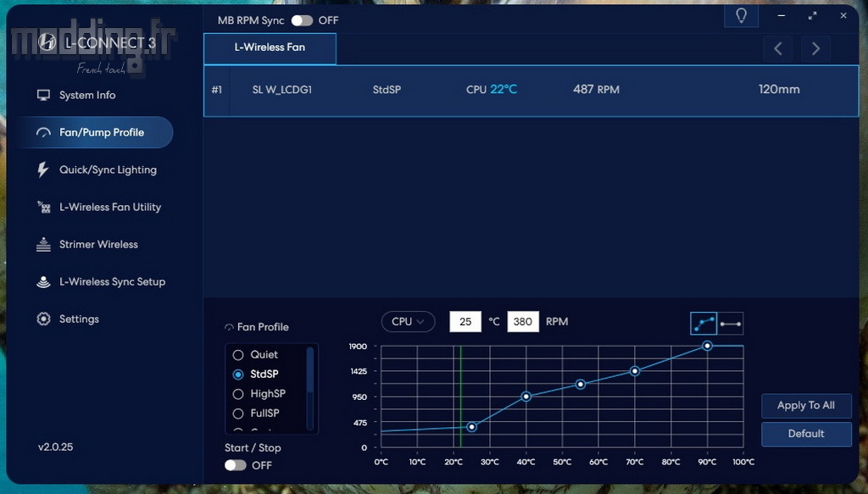The width and height of the screenshot is (868, 494).
Task: Switch to the L-Wireless Fan tab
Action: click(270, 48)
